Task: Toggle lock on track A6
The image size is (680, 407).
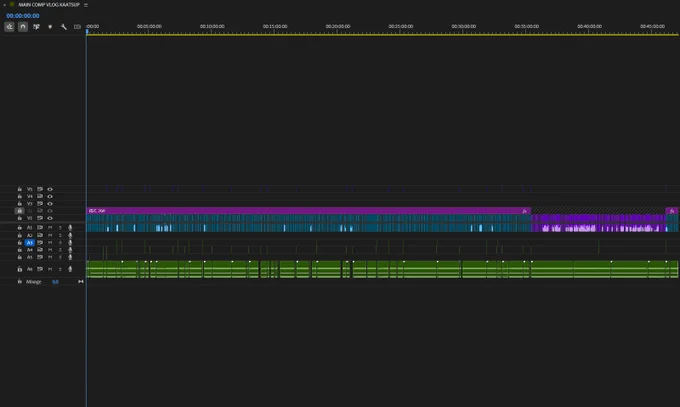Action: click(20, 269)
